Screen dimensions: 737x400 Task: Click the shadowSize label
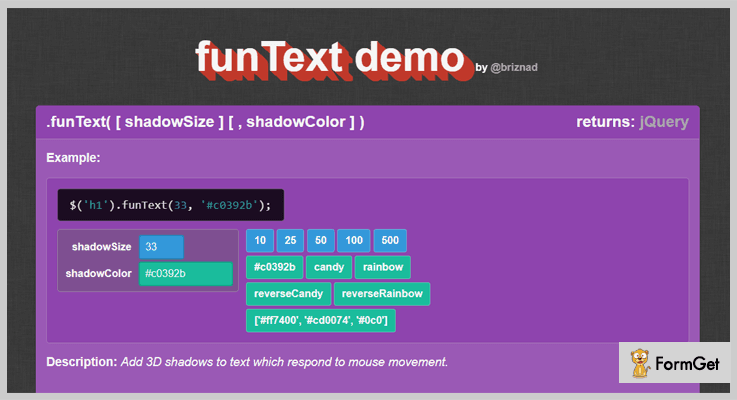(x=101, y=247)
